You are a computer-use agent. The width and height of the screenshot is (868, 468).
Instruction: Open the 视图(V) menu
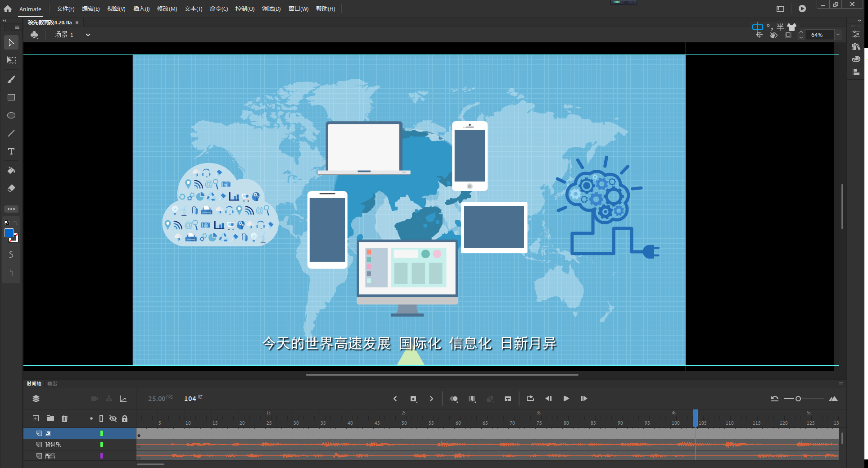pos(116,9)
